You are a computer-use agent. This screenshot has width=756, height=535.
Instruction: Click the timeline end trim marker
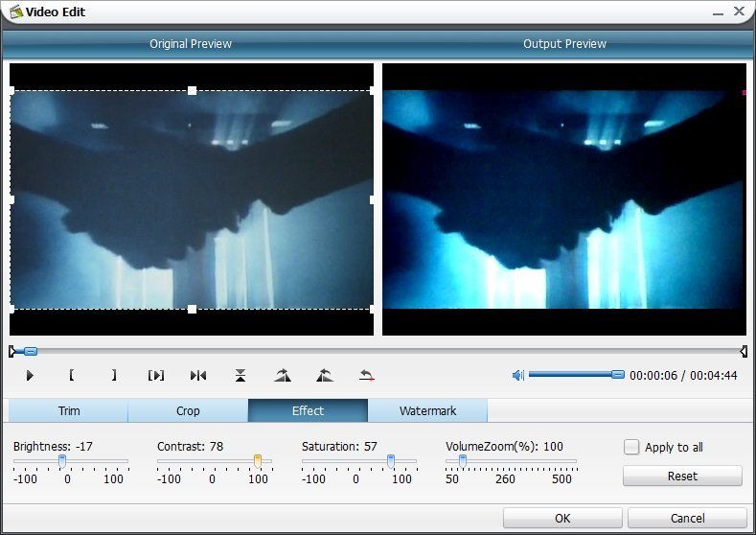[744, 351]
